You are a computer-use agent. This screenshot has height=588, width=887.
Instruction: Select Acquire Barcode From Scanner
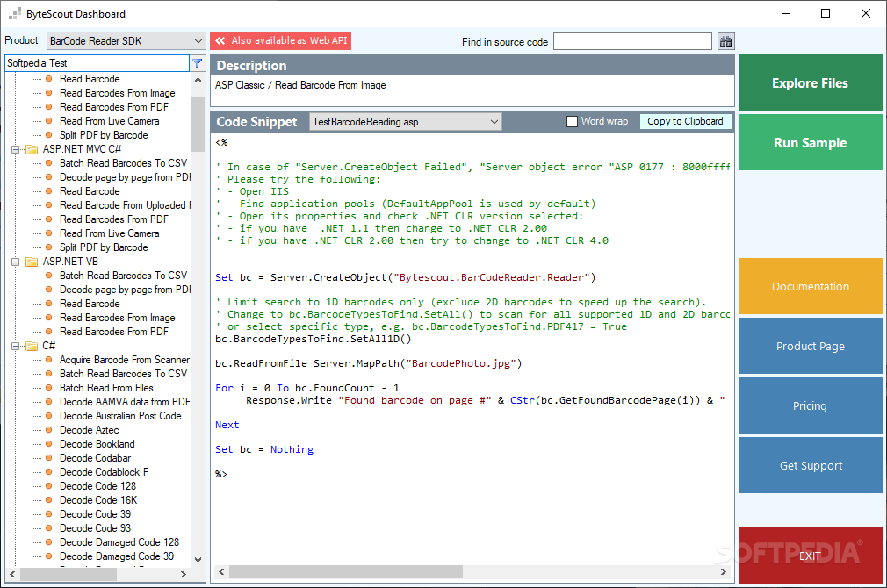[x=125, y=360]
